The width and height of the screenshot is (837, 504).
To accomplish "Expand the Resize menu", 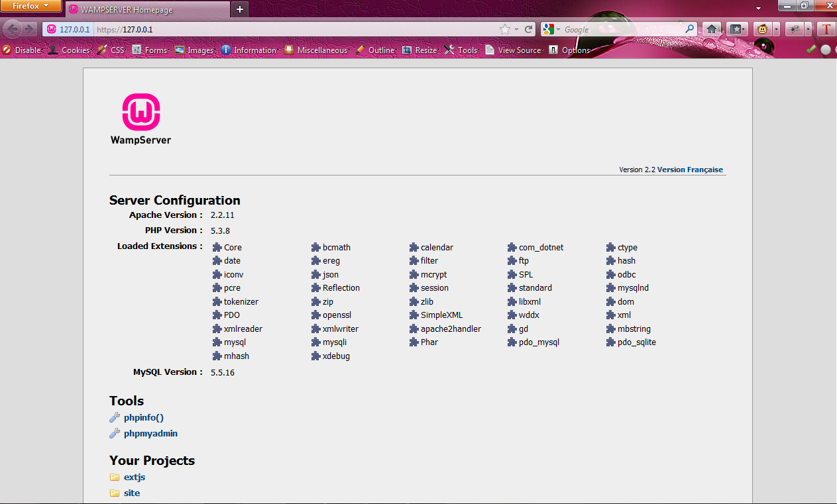I will point(420,50).
